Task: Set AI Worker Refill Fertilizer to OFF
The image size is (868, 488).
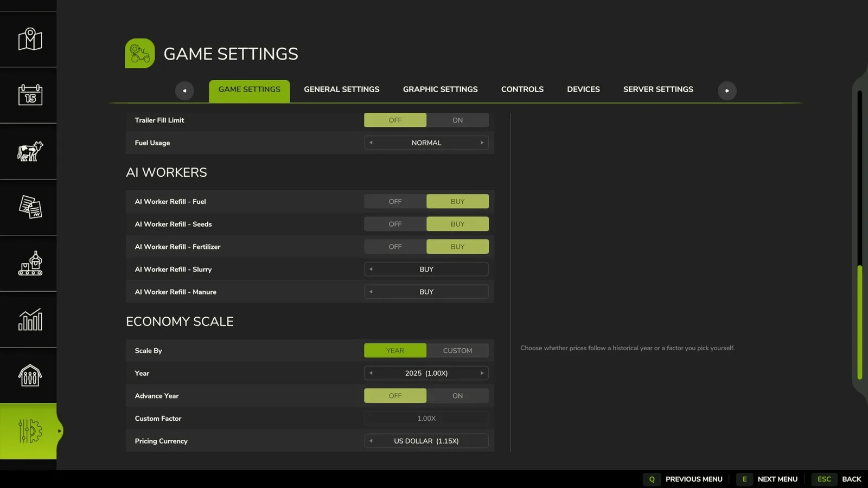Action: pos(395,247)
